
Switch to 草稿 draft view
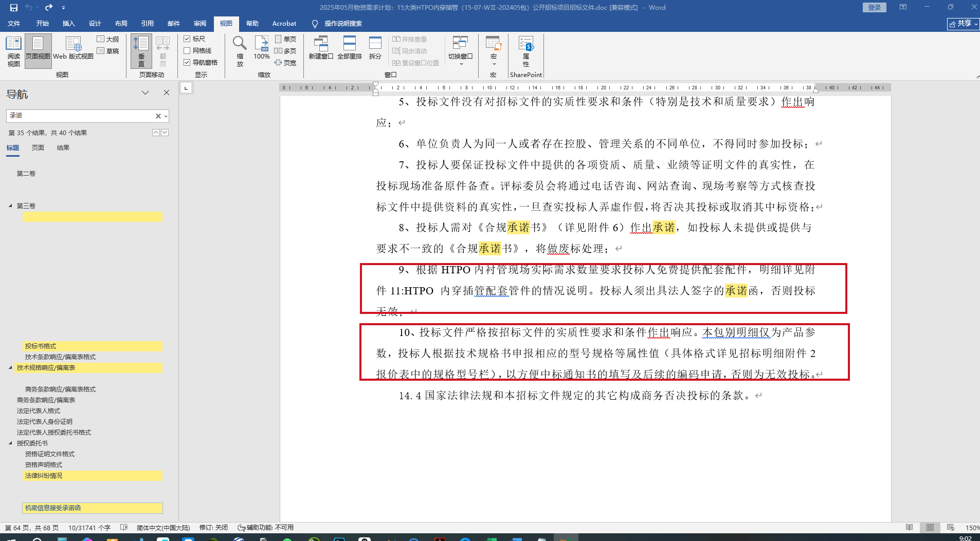(108, 51)
